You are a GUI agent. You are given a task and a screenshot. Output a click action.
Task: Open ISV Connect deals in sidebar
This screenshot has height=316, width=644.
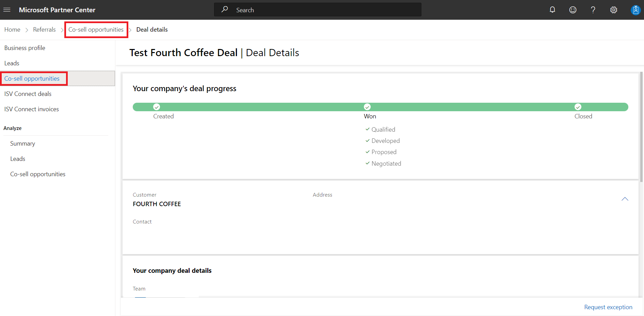[28, 94]
